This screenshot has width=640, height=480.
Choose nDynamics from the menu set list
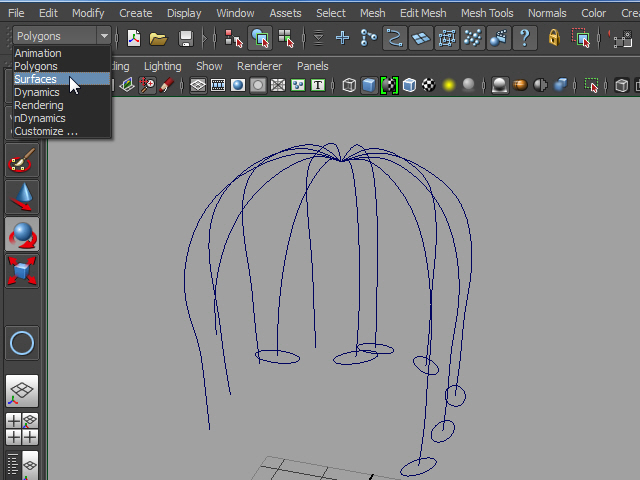(62, 118)
